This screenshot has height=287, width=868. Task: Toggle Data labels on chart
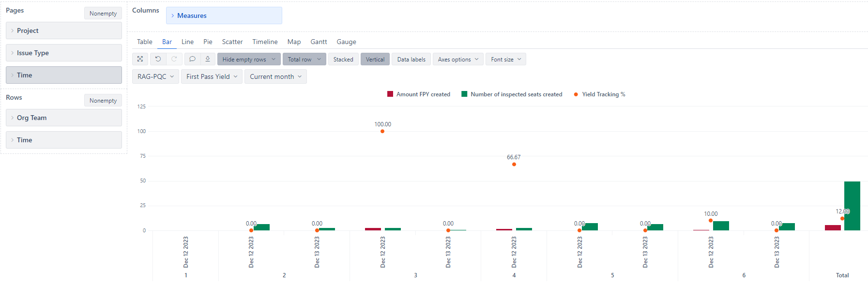411,59
